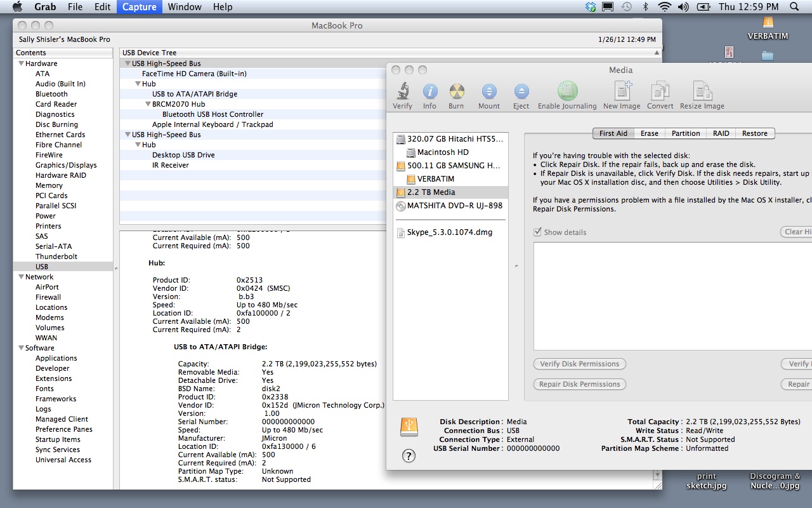The image size is (812, 508).
Task: Open the File menu
Action: (x=75, y=7)
